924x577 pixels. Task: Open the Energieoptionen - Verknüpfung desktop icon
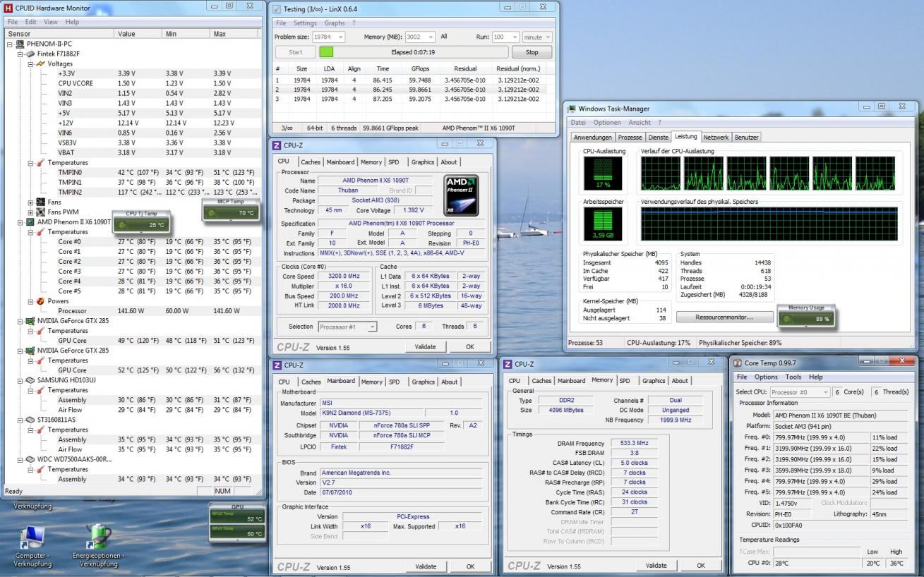98,545
